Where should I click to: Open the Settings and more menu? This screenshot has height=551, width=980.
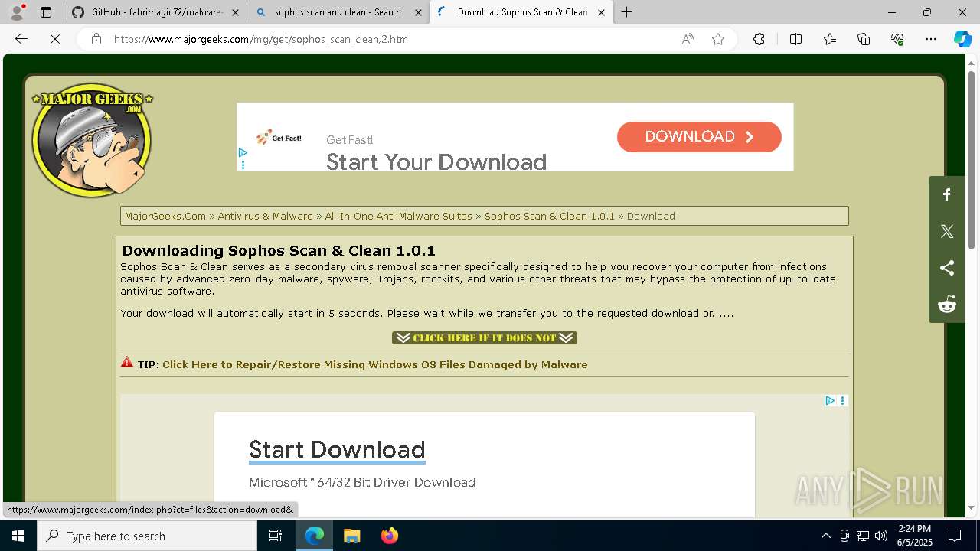tap(931, 39)
